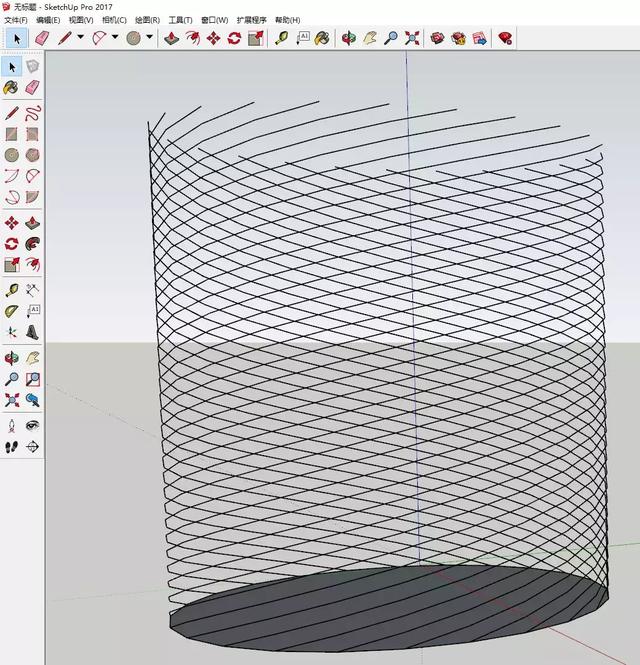640x665 pixels.
Task: Select the Polygon tool in the left tool set
Action: (x=32, y=155)
